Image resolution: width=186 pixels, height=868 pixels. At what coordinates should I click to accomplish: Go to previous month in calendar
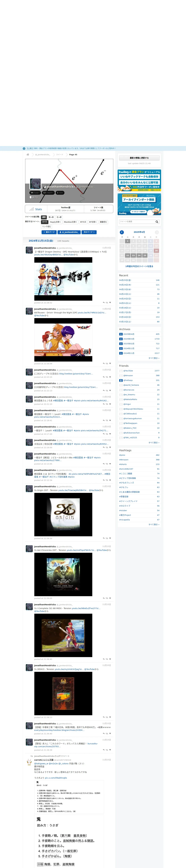pyautogui.click(x=122, y=232)
